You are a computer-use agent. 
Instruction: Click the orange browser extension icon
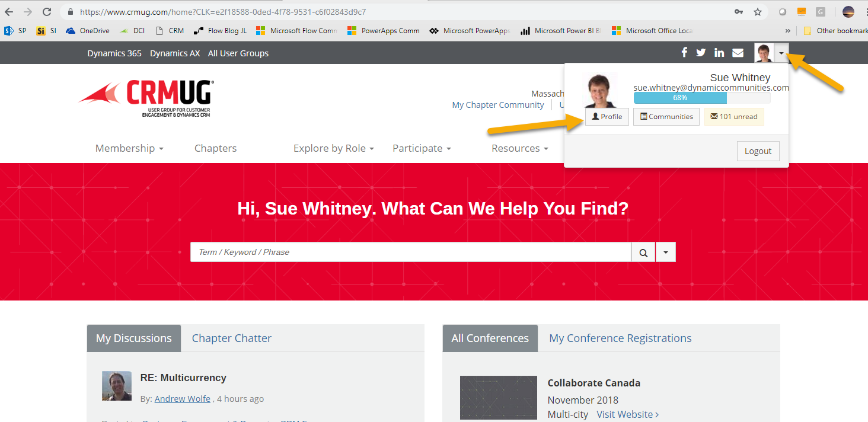click(802, 12)
